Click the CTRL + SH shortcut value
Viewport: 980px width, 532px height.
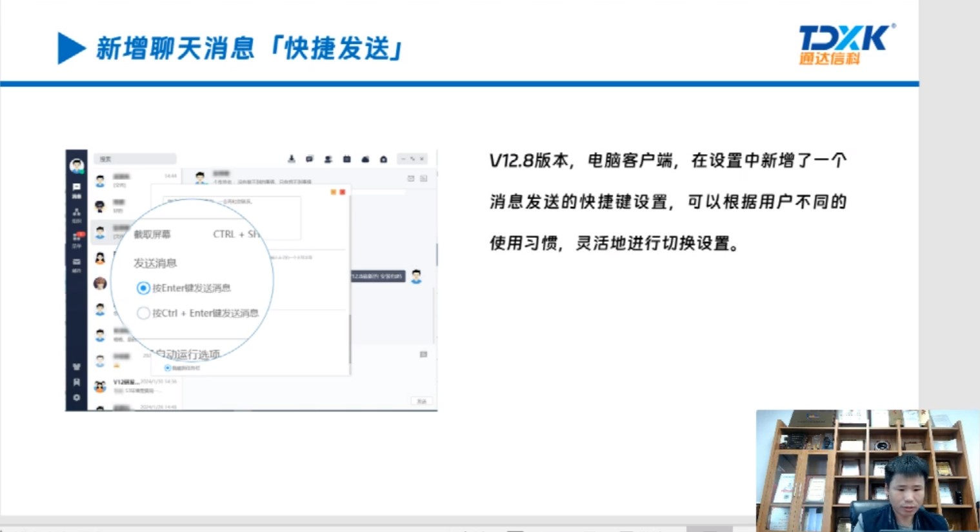pyautogui.click(x=236, y=234)
